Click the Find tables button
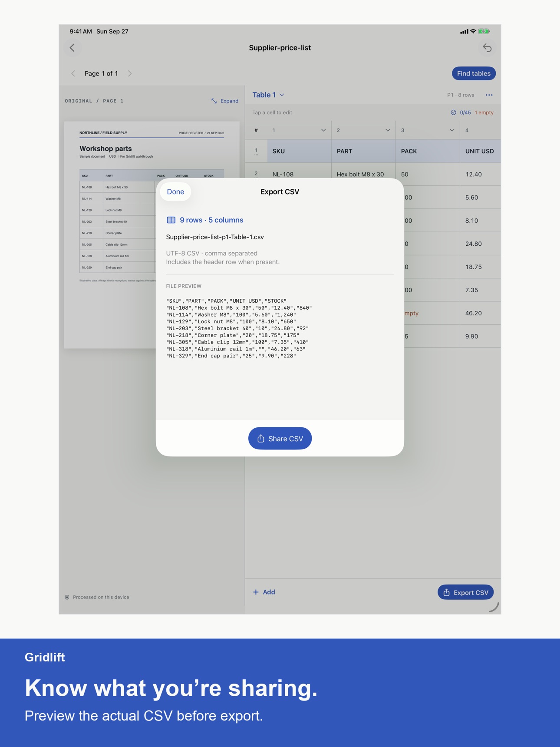The height and width of the screenshot is (747, 560). (x=474, y=73)
